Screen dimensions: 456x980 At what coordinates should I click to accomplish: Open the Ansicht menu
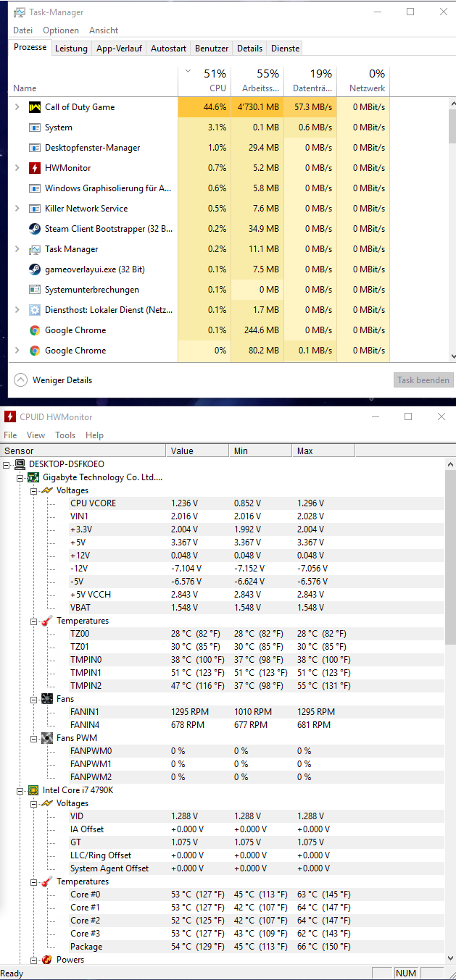click(104, 30)
